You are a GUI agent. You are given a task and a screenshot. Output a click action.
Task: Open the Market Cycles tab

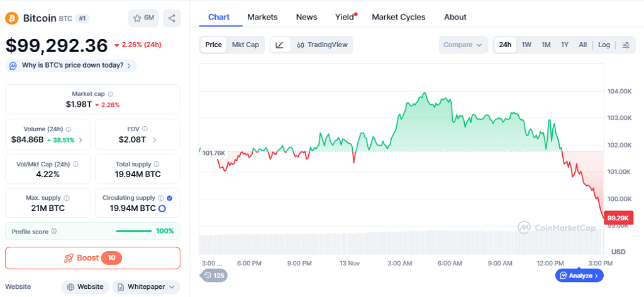399,17
